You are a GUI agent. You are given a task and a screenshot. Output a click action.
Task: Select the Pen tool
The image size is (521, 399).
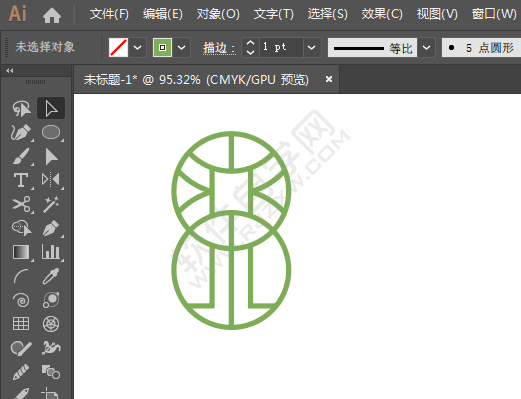tap(51, 228)
